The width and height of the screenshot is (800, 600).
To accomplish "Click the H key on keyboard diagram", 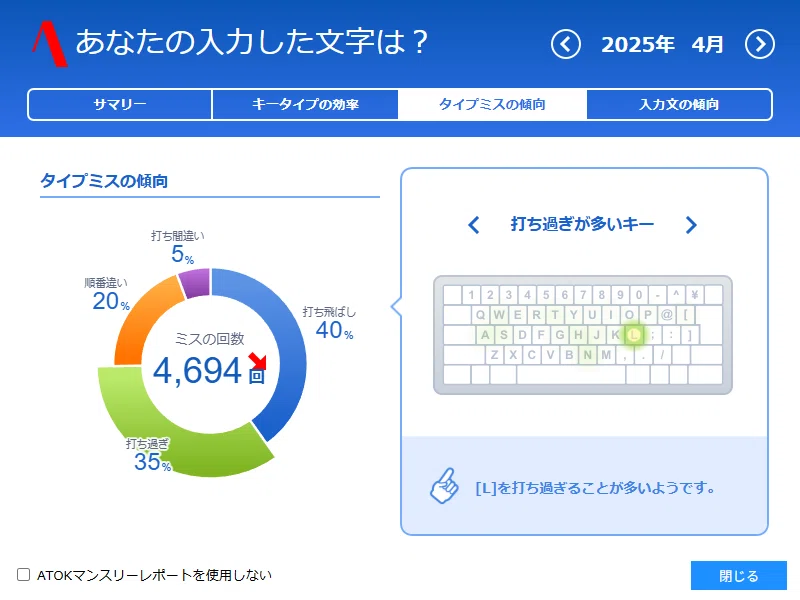I will tap(579, 335).
